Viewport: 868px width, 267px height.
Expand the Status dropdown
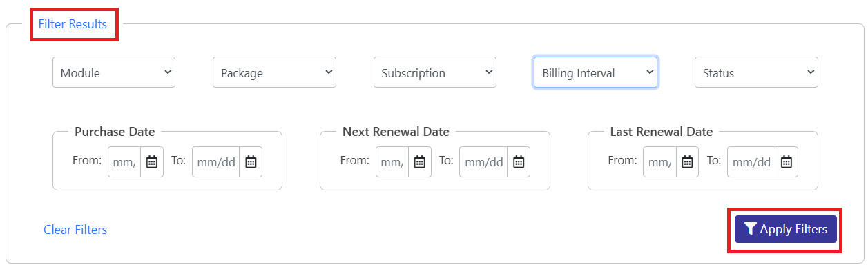[x=756, y=72]
